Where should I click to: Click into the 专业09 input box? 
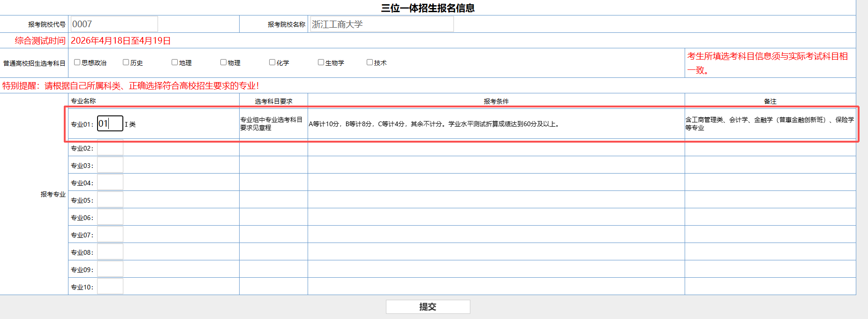tap(110, 269)
